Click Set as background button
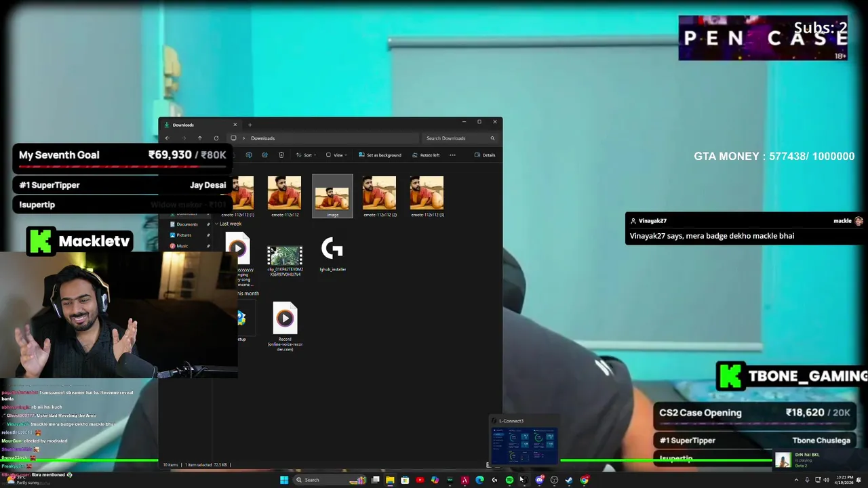The height and width of the screenshot is (488, 868). pyautogui.click(x=380, y=155)
